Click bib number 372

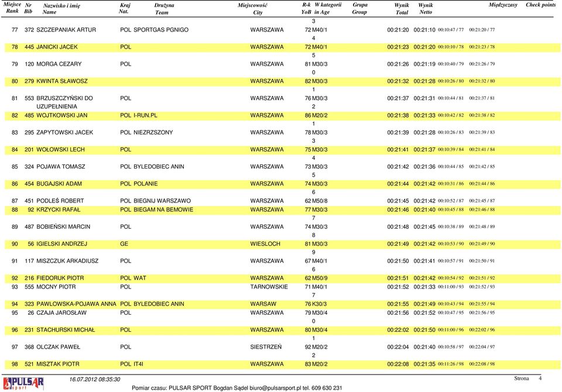click(x=29, y=30)
